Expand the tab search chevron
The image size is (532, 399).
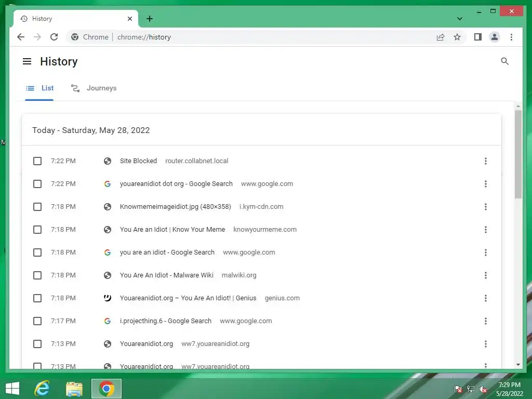pos(459,19)
